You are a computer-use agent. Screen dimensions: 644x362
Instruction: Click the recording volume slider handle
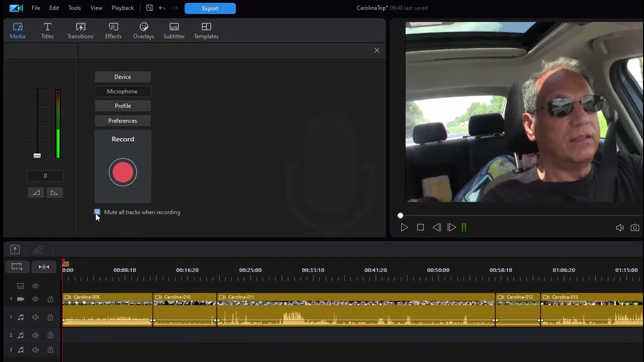(37, 156)
